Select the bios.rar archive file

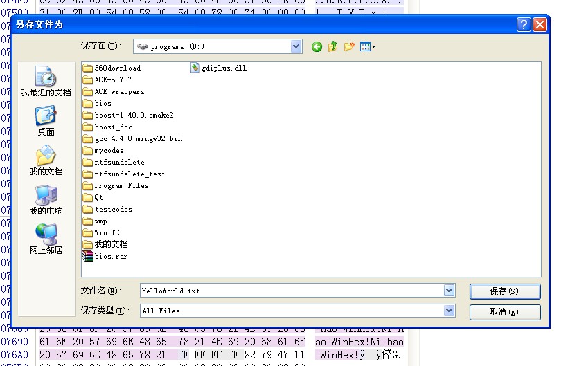point(105,256)
